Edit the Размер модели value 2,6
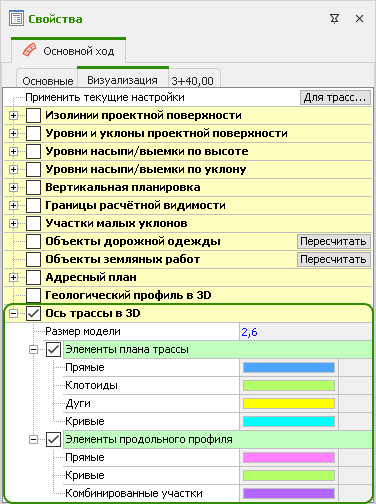Screen dimensions: 376x504 click(305, 332)
